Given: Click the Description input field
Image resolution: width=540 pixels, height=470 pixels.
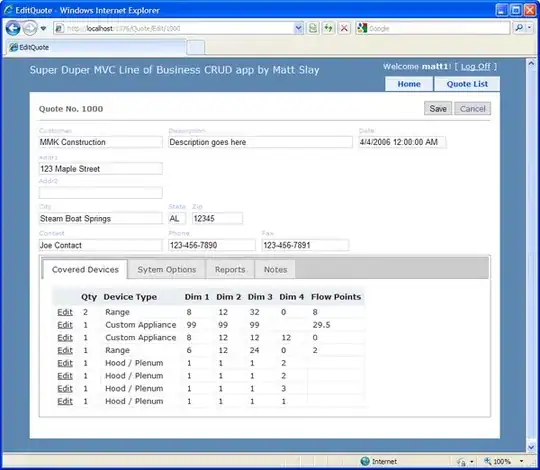Looking at the screenshot, I should [260, 142].
